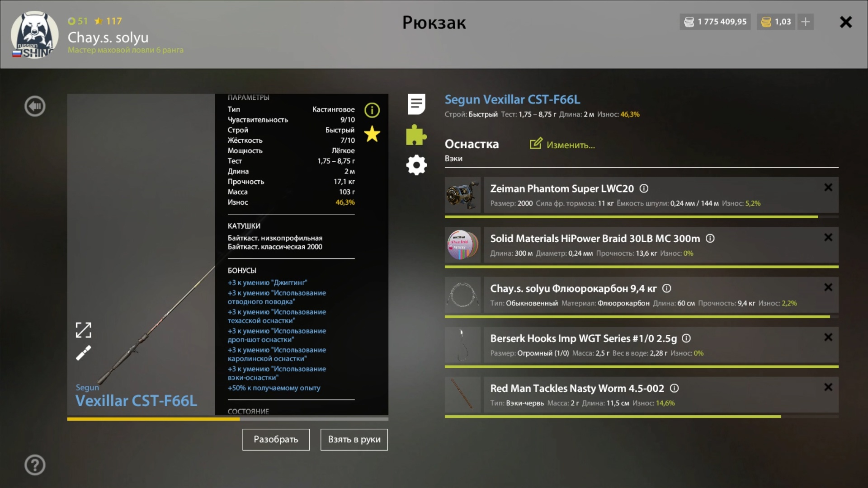868x488 pixels.
Task: Click the +50% к получаемому опыту bonus
Action: [x=274, y=388]
